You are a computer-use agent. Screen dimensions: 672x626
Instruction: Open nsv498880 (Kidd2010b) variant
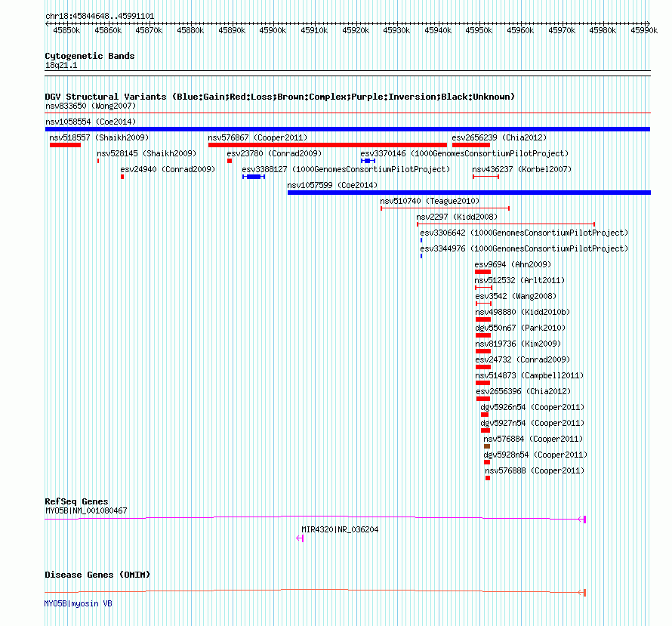(x=522, y=312)
